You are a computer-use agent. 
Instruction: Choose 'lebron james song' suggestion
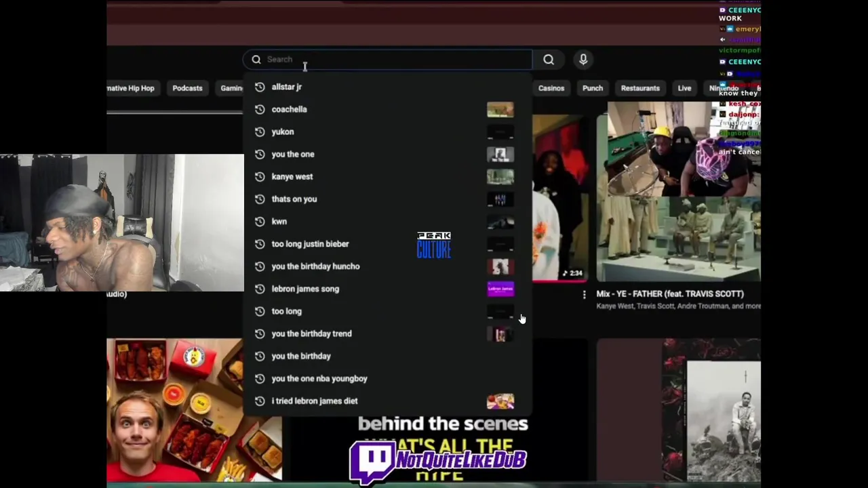[387, 288]
